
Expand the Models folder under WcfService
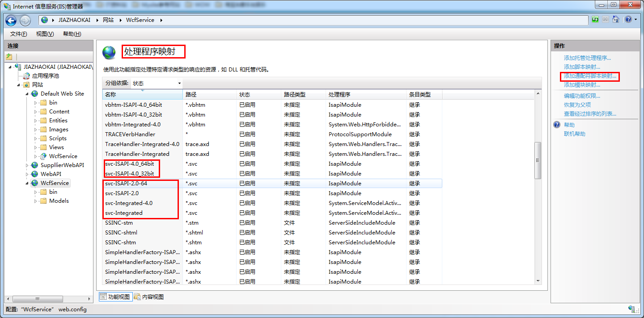36,201
